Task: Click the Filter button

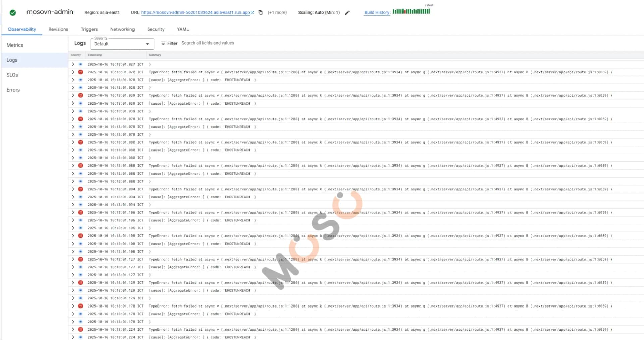Action: tap(169, 43)
